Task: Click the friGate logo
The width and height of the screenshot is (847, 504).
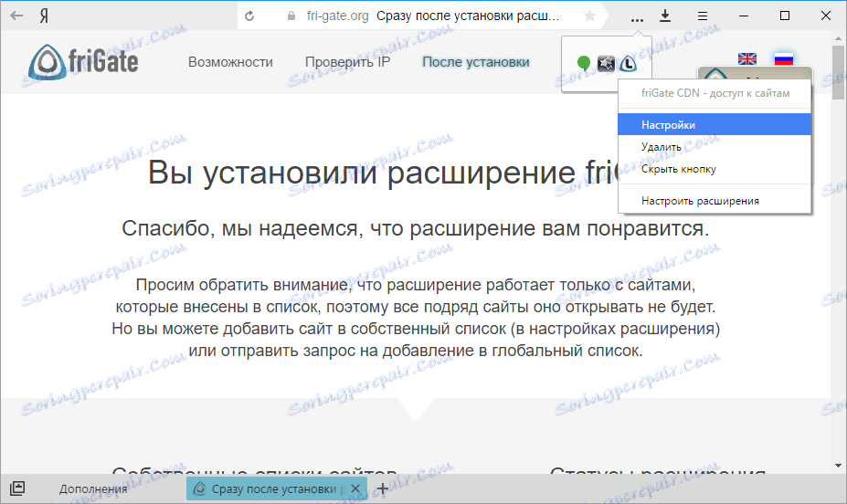Action: click(83, 61)
